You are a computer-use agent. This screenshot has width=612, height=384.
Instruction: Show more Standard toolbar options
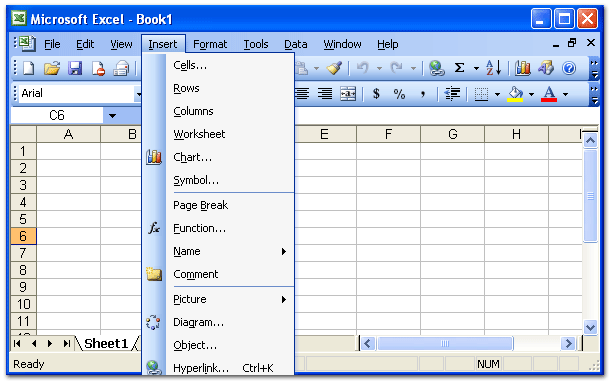[x=594, y=68]
